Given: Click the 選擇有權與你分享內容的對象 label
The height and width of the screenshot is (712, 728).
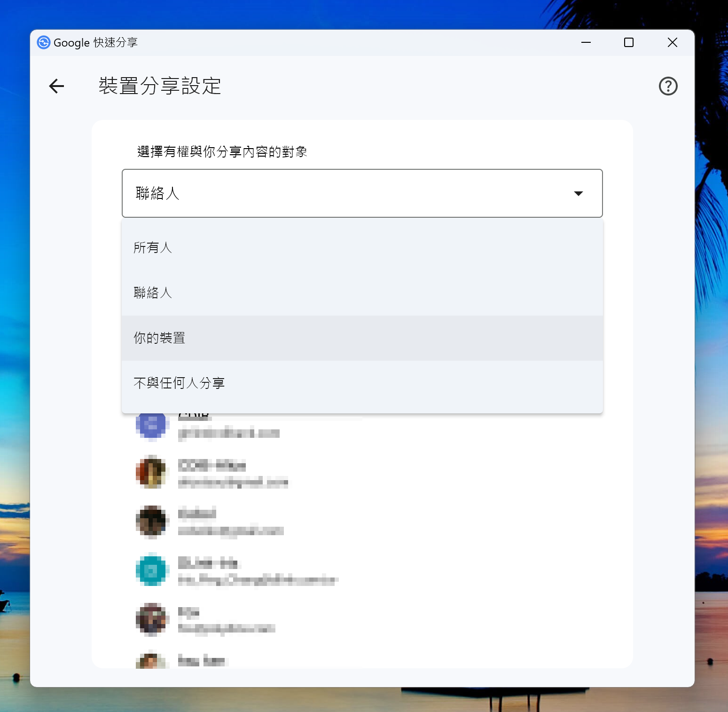Looking at the screenshot, I should 222,151.
